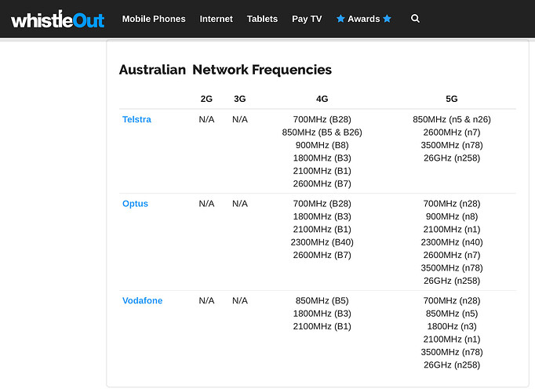
Task: Click the star right of Awards
Action: 387,18
